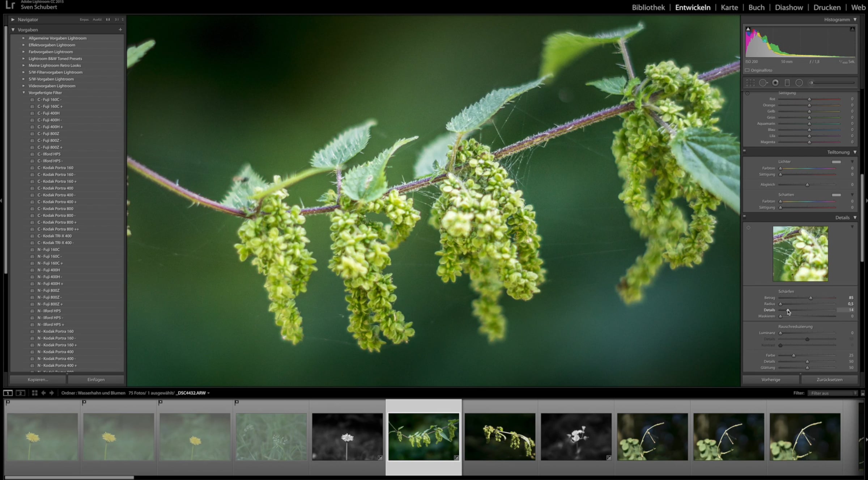Click the Zurücksetzen button
Image resolution: width=868 pixels, height=480 pixels.
(829, 379)
